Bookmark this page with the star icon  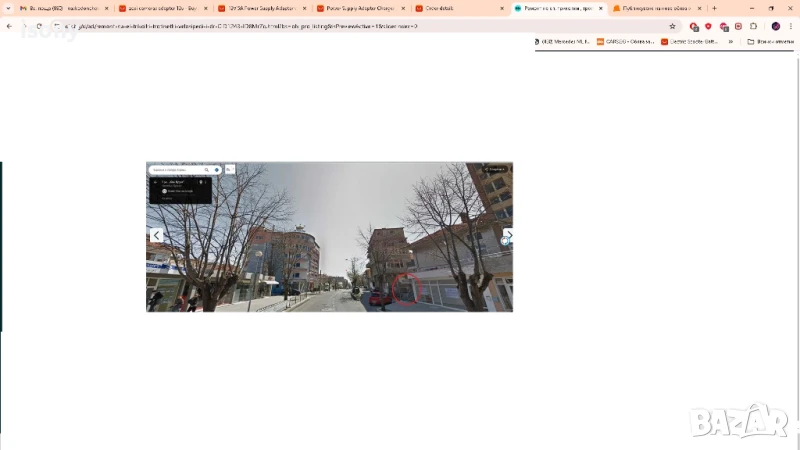(672, 26)
